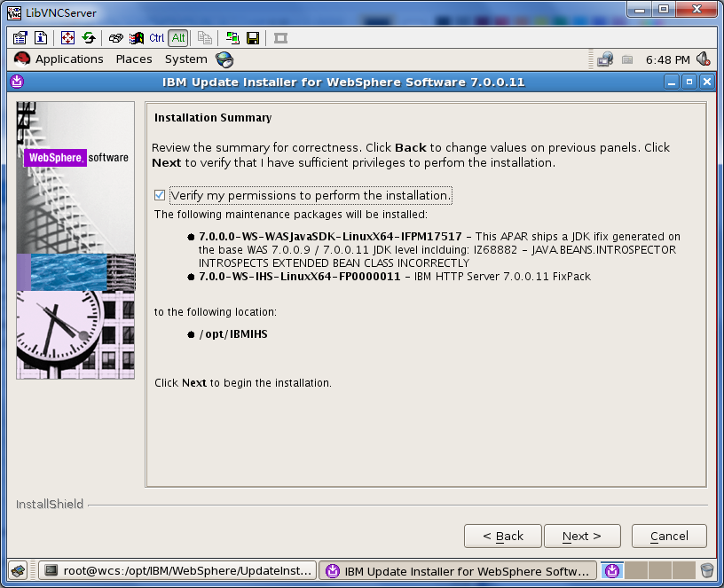This screenshot has width=724, height=588.
Task: Open the volume control speaker icon
Action: [704, 59]
